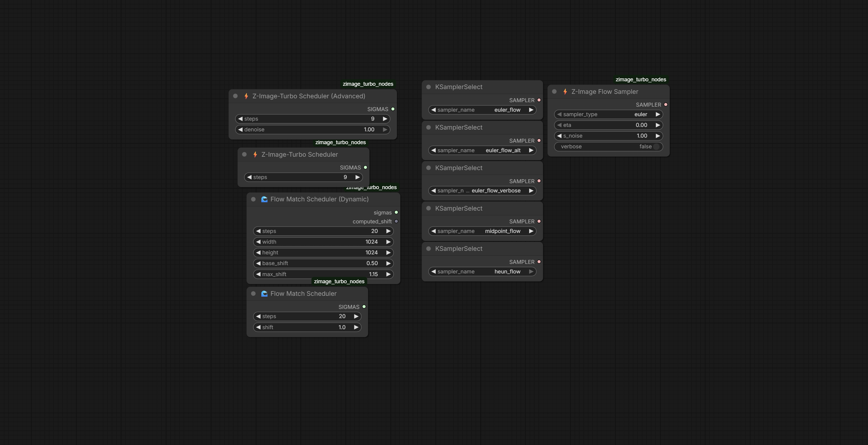Select the previous sampler with the midpoint_flow left arrow

[x=434, y=231]
